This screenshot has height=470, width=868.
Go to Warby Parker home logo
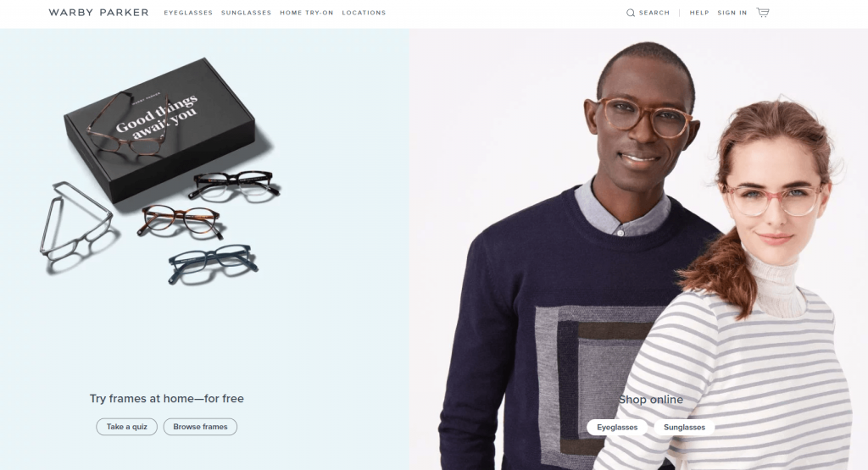pos(98,12)
